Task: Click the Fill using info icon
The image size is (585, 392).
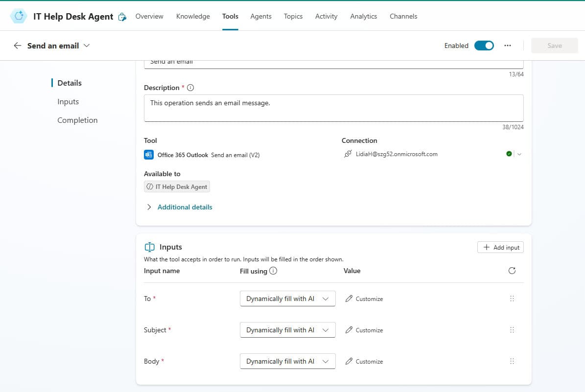Action: (273, 271)
